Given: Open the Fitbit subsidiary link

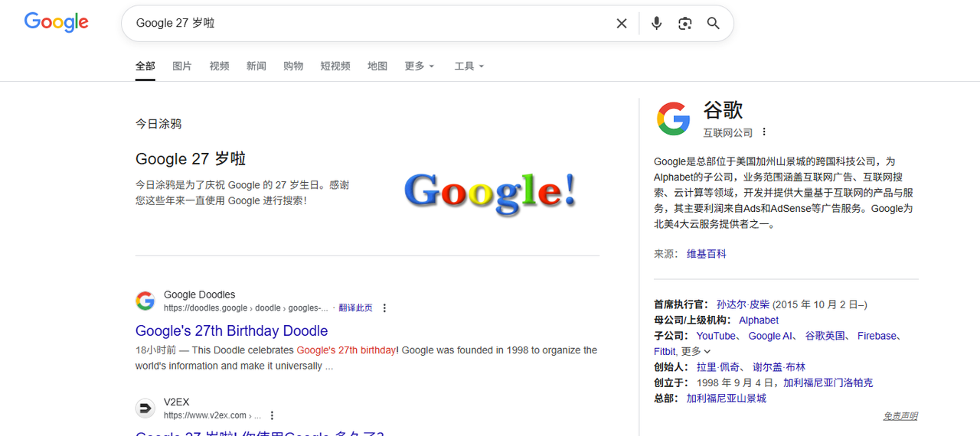Looking at the screenshot, I should click(x=665, y=352).
